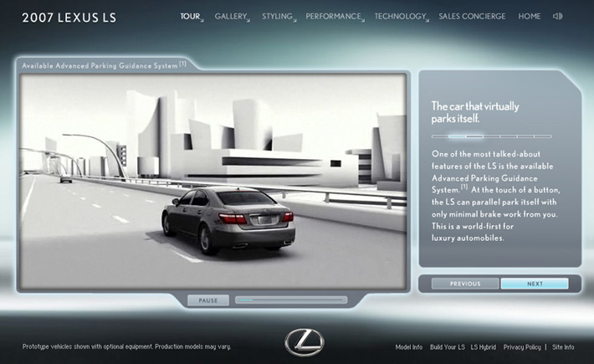Advance to the Next tour slide
Viewport: 594px width, 364px height.
coord(535,284)
